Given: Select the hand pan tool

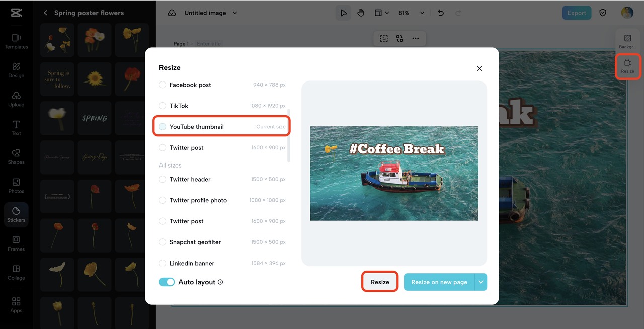Looking at the screenshot, I should pos(361,13).
